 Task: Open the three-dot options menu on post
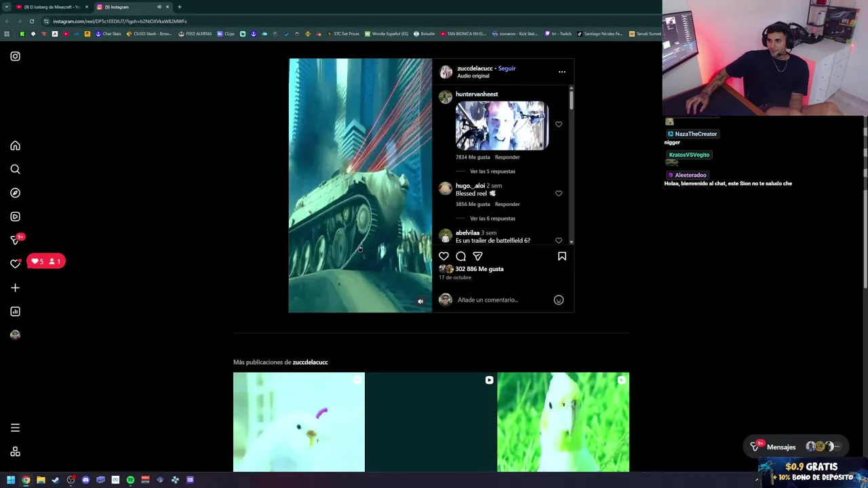[x=561, y=72]
